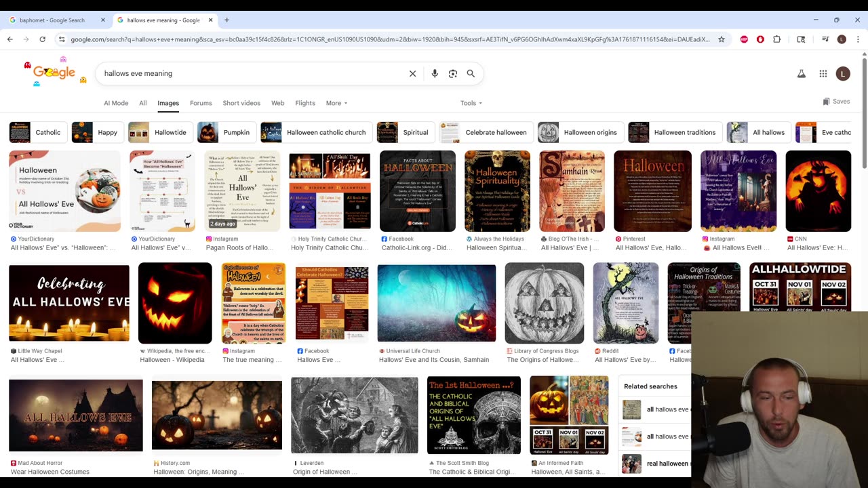Image resolution: width=868 pixels, height=488 pixels.
Task: Open the Google account avatar
Action: click(843, 73)
